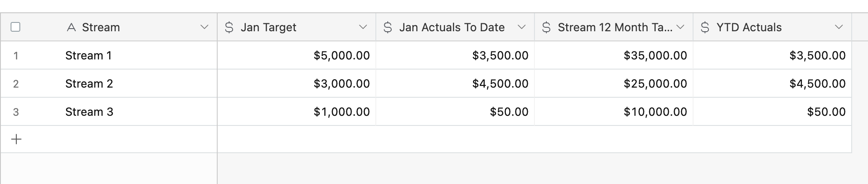Select row number 1
The height and width of the screenshot is (184, 868).
pyautogui.click(x=16, y=56)
